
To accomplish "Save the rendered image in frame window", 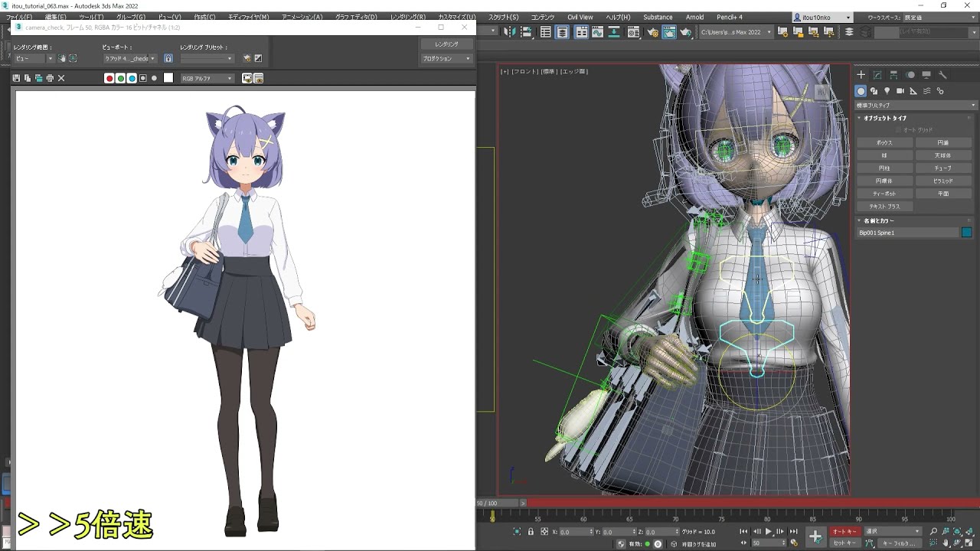I will [x=16, y=78].
